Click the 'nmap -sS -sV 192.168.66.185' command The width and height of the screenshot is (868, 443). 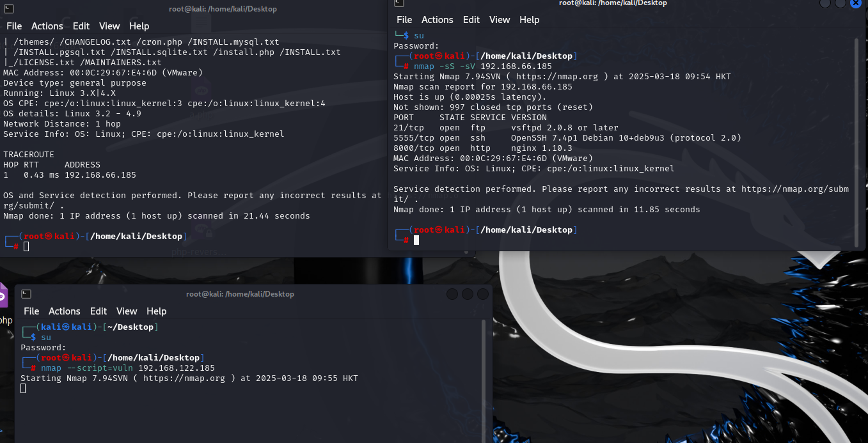coord(483,66)
